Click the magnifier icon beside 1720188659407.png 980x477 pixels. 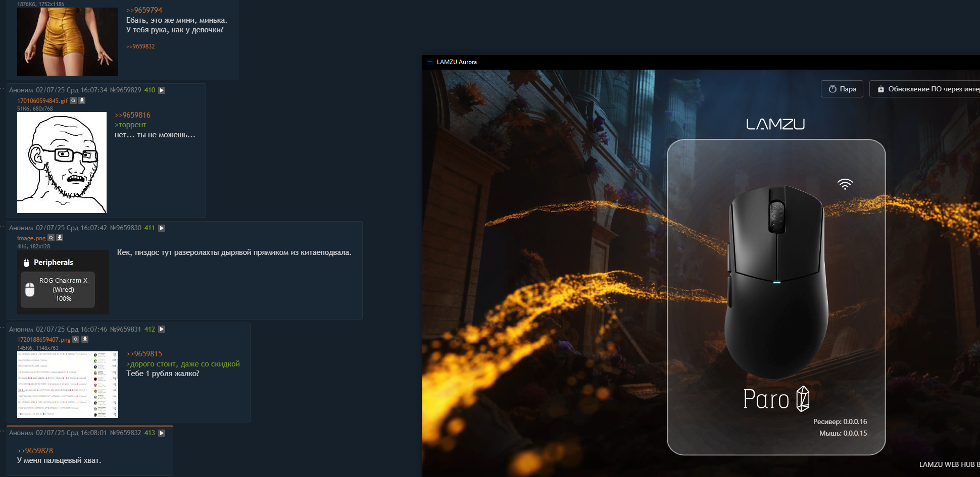(x=76, y=339)
